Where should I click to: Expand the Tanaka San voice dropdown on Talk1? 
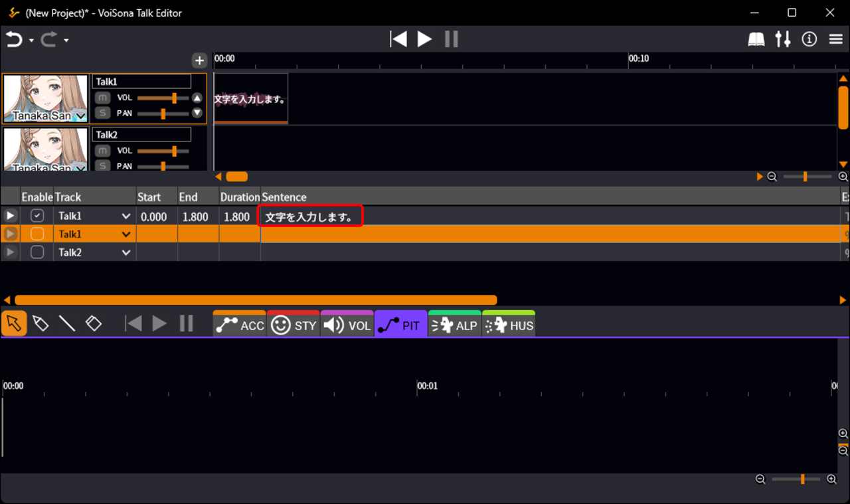click(81, 116)
